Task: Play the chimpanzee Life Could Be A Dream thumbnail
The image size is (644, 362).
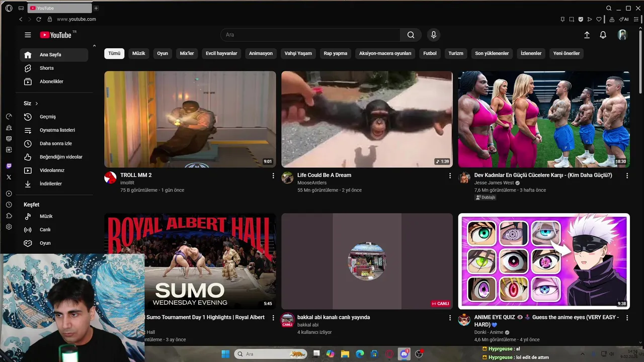Action: (x=367, y=119)
